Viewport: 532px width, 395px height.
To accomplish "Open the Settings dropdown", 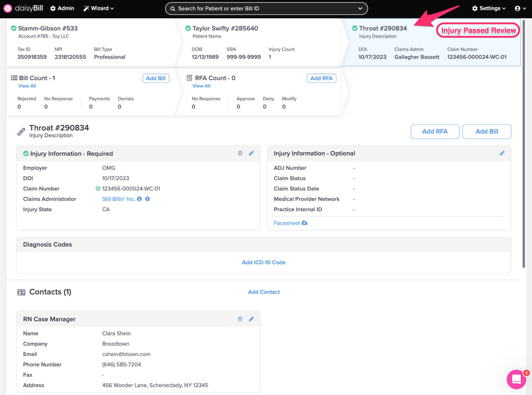I will point(489,9).
